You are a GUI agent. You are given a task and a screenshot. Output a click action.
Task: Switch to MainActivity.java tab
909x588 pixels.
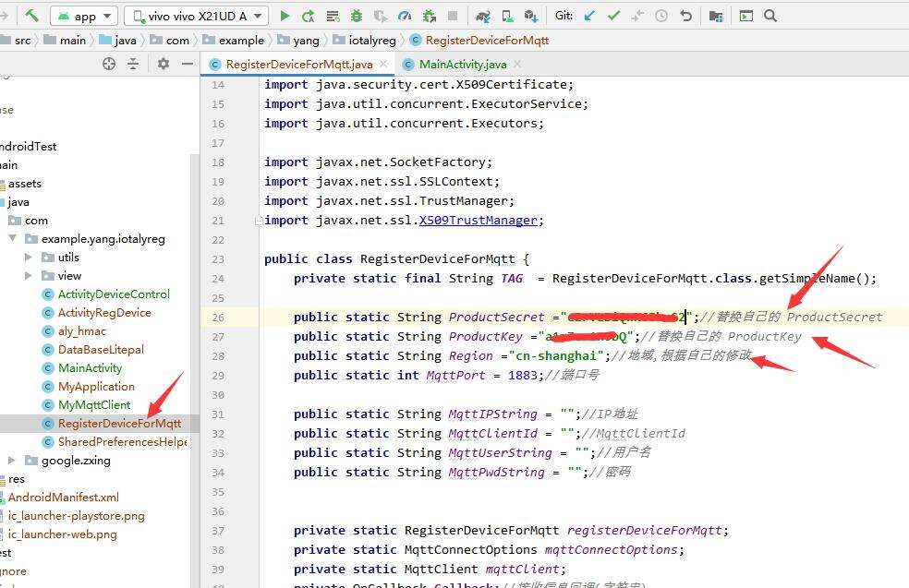click(x=462, y=64)
